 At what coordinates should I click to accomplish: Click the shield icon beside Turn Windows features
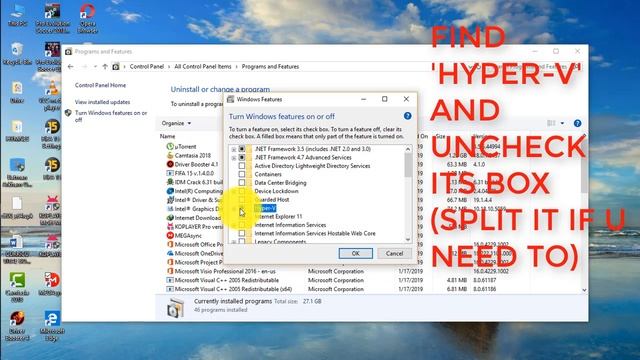pos(68,113)
